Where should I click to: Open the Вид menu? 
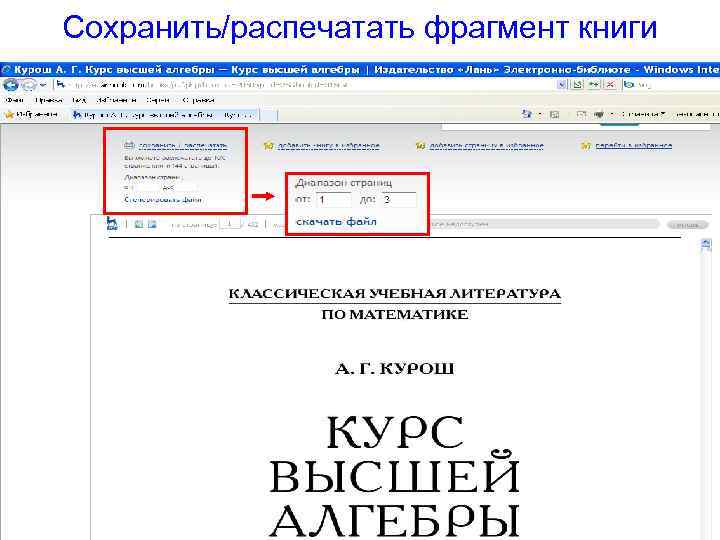click(x=79, y=100)
